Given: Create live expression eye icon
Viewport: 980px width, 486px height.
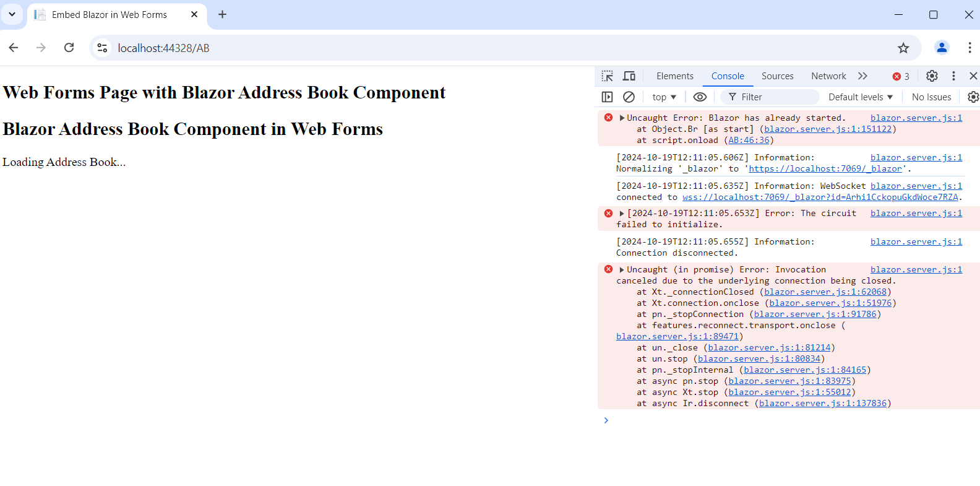Looking at the screenshot, I should tap(700, 97).
